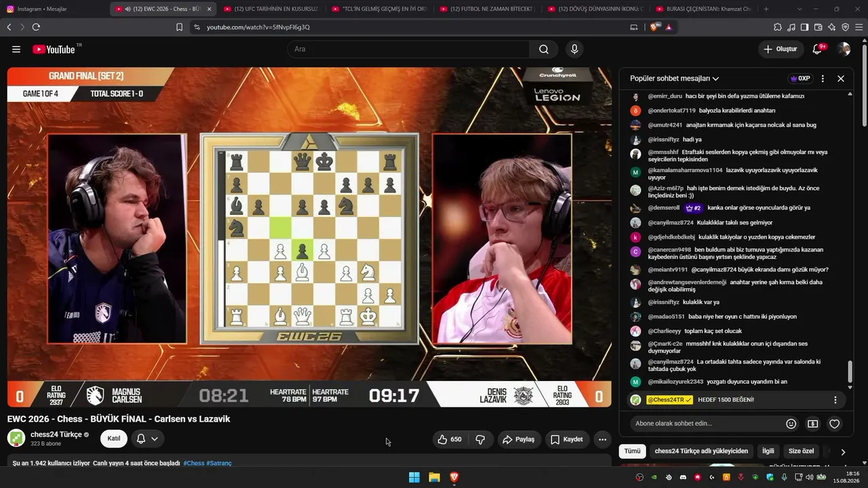868x488 pixels.
Task: Select the İlgili filter chip
Action: [768, 451]
